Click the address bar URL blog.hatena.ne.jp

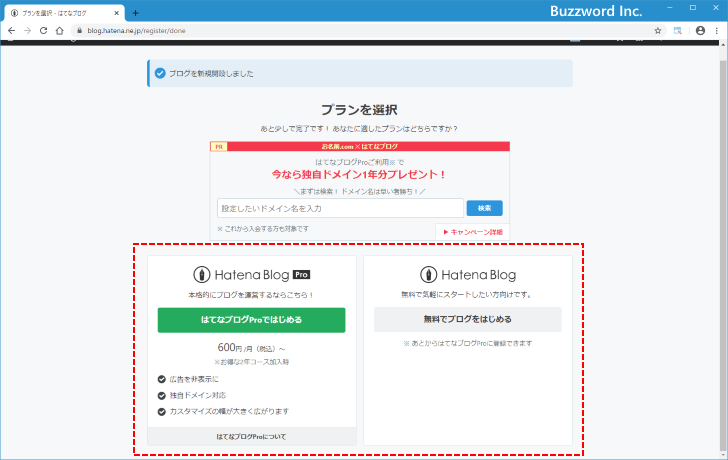point(136,31)
